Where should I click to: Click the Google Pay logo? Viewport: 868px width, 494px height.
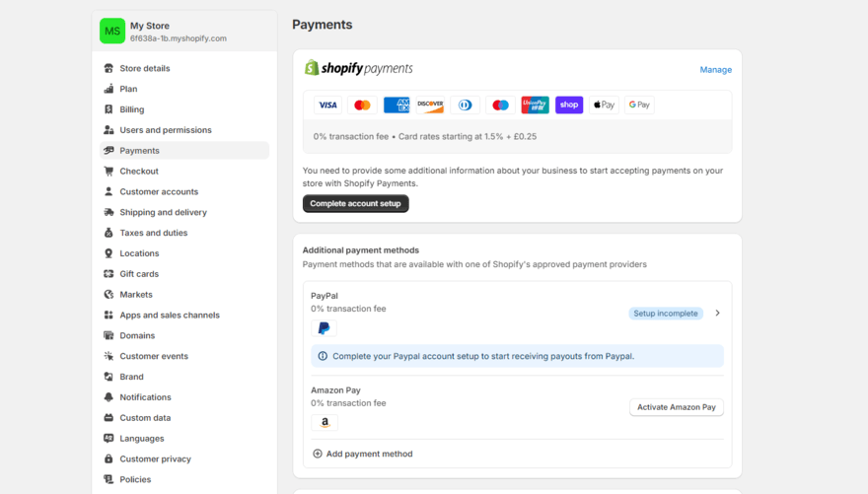point(639,105)
